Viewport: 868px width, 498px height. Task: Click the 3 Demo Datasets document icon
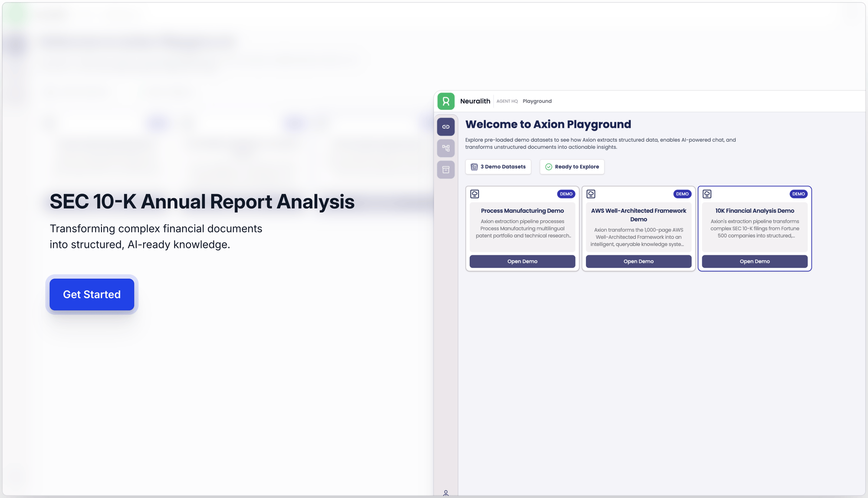(474, 167)
